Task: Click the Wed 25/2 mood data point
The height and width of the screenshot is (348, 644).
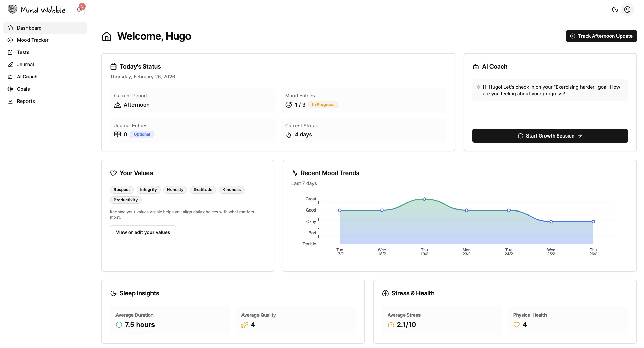Action: click(x=551, y=222)
